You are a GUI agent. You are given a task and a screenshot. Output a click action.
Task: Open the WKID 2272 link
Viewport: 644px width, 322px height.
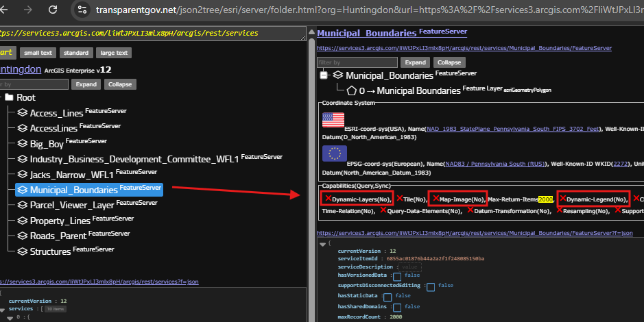[621, 164]
